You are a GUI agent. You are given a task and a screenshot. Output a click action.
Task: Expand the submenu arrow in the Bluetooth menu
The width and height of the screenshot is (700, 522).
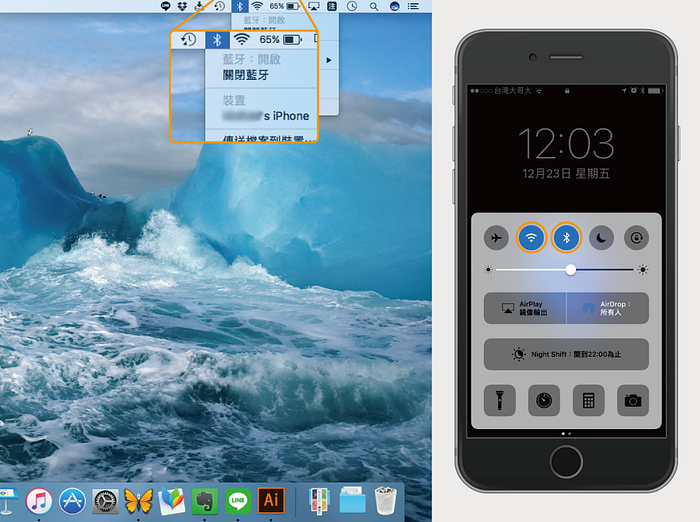[329, 60]
